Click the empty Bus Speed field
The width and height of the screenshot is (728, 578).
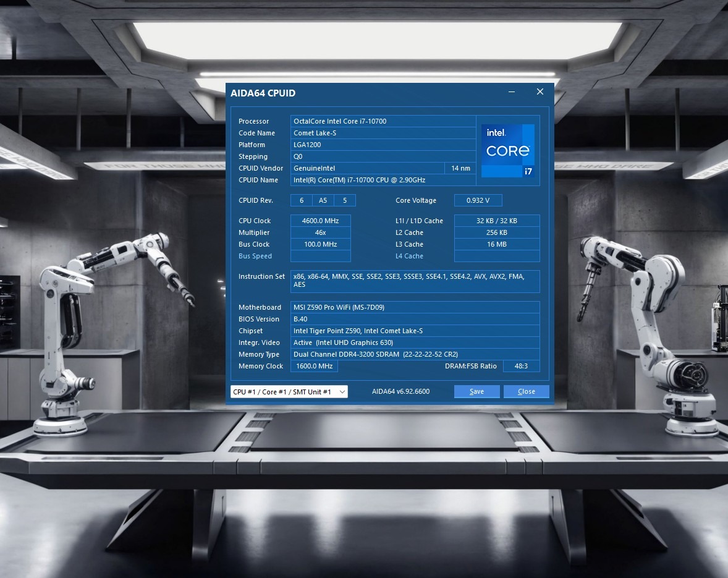[x=320, y=257]
